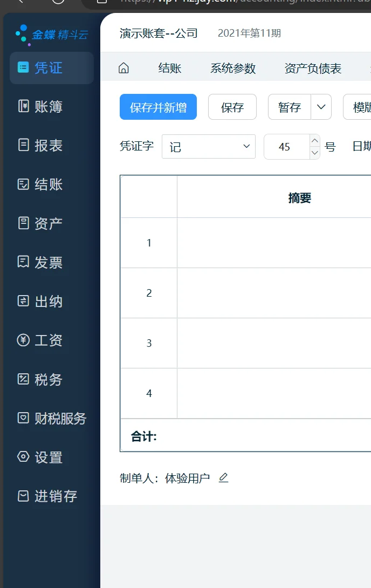Screen dimensions: 371x588
Task: Click the 税务 tax icon in sidebar
Action: (23, 379)
